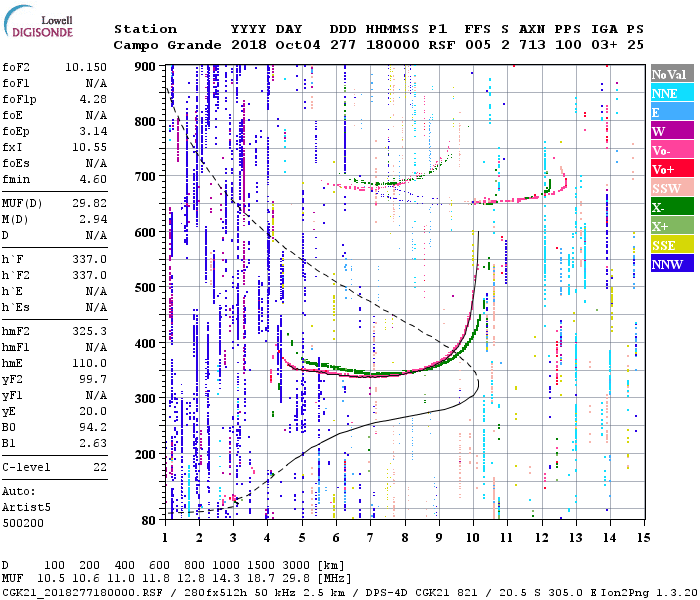Click the AXN value 713
Screen dimensions: 700x600
[532, 45]
